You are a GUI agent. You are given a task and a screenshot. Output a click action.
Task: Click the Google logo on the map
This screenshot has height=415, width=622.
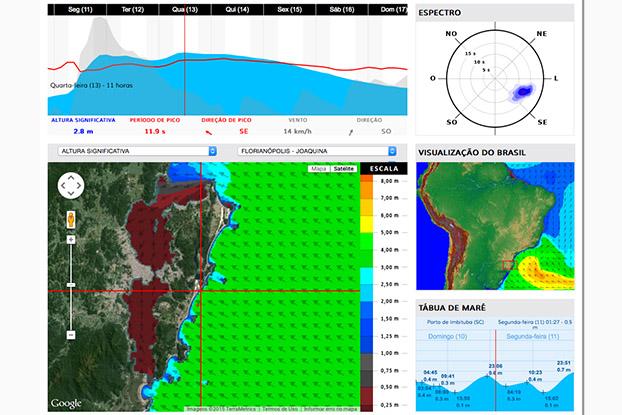click(66, 403)
